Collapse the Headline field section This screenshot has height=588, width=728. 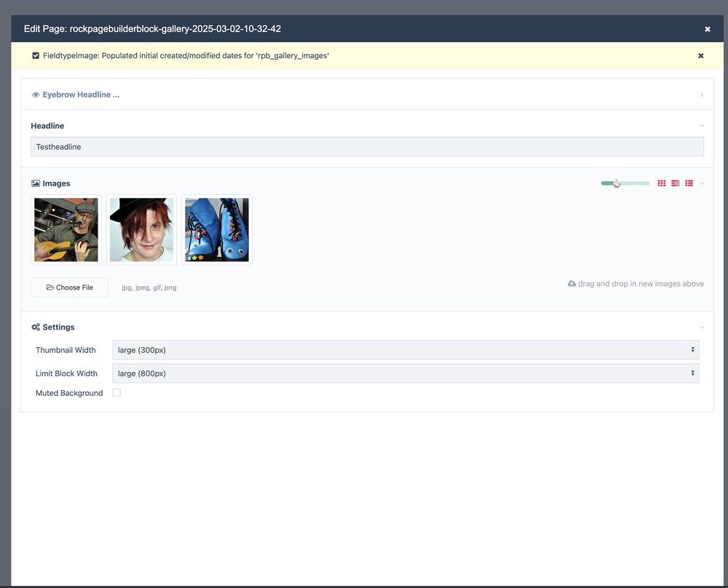(701, 126)
